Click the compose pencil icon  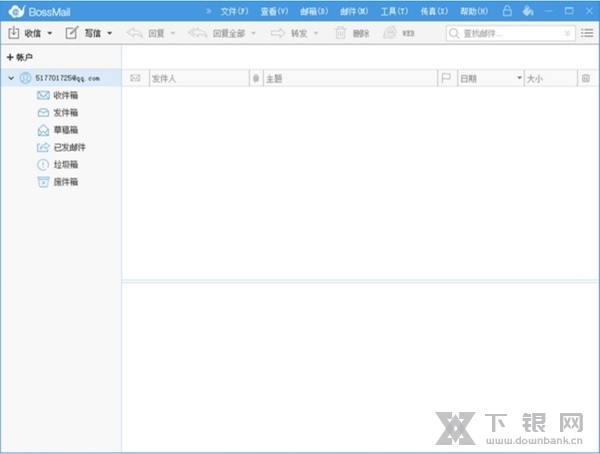point(72,33)
